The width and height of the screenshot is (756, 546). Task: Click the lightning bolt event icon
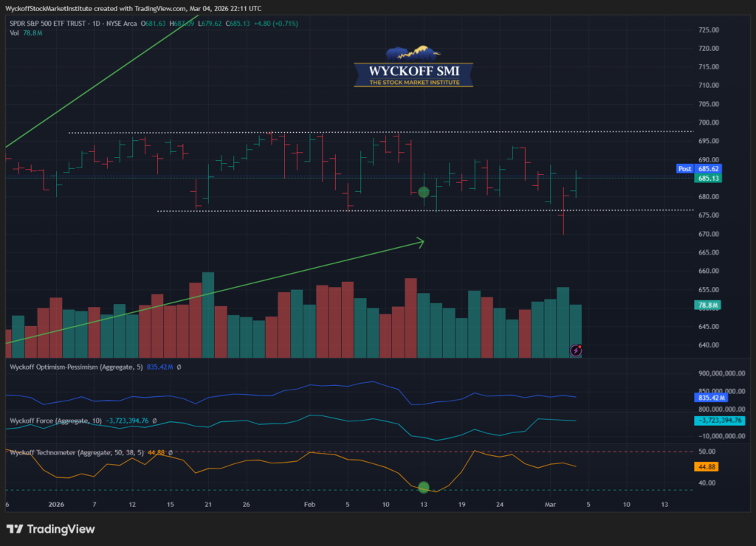[x=576, y=350]
